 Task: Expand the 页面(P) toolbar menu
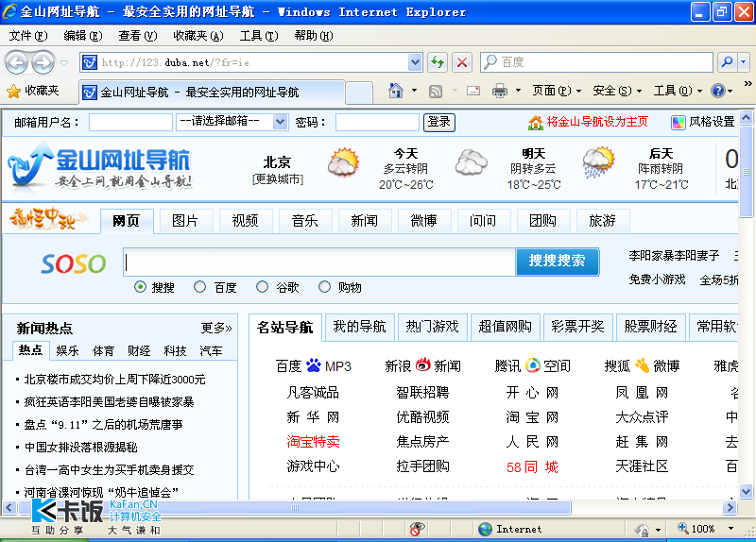557,91
